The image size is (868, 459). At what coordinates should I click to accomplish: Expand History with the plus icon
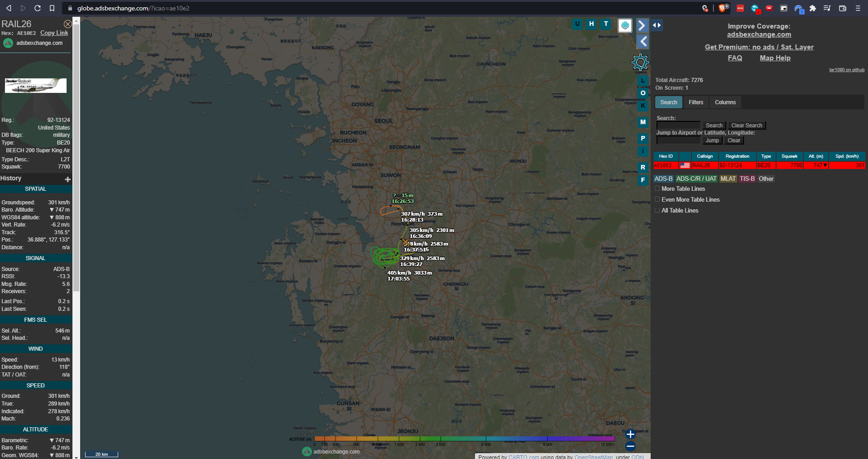pos(68,179)
